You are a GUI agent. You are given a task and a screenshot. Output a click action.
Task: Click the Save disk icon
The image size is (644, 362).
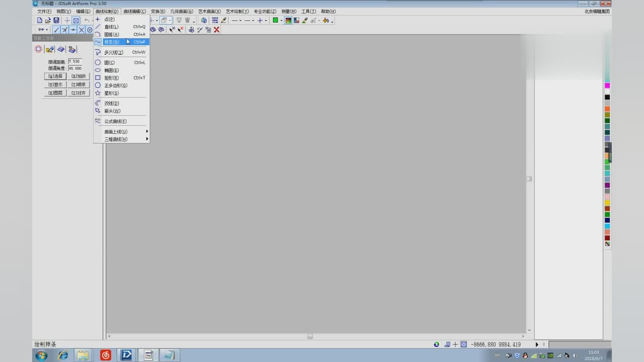(56, 21)
